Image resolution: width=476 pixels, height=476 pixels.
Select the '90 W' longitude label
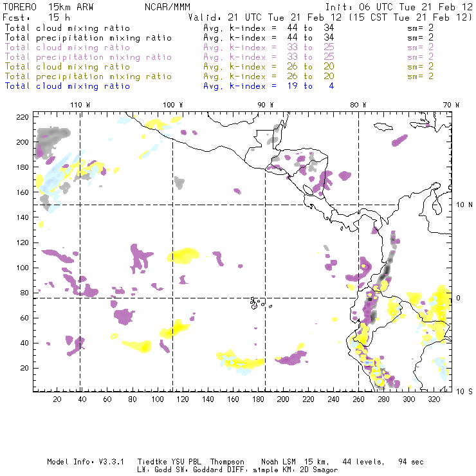(x=265, y=105)
